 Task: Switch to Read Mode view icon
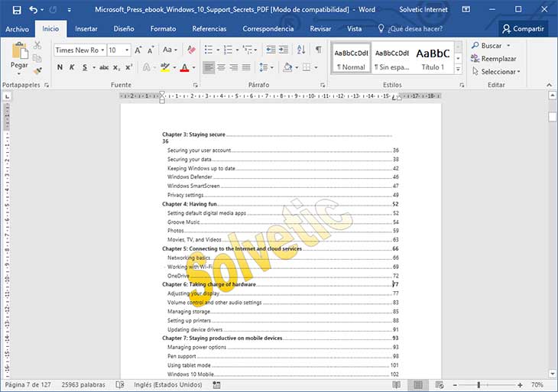pos(396,385)
